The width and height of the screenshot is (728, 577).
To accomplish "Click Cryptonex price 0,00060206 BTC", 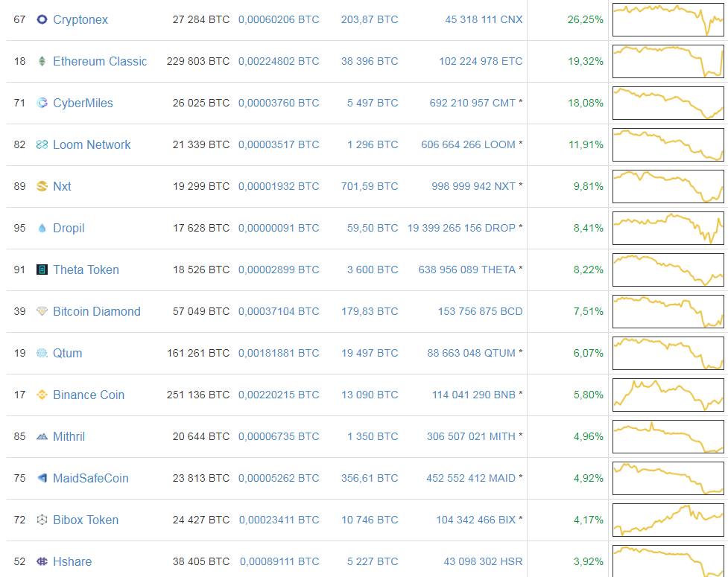I will tap(279, 19).
